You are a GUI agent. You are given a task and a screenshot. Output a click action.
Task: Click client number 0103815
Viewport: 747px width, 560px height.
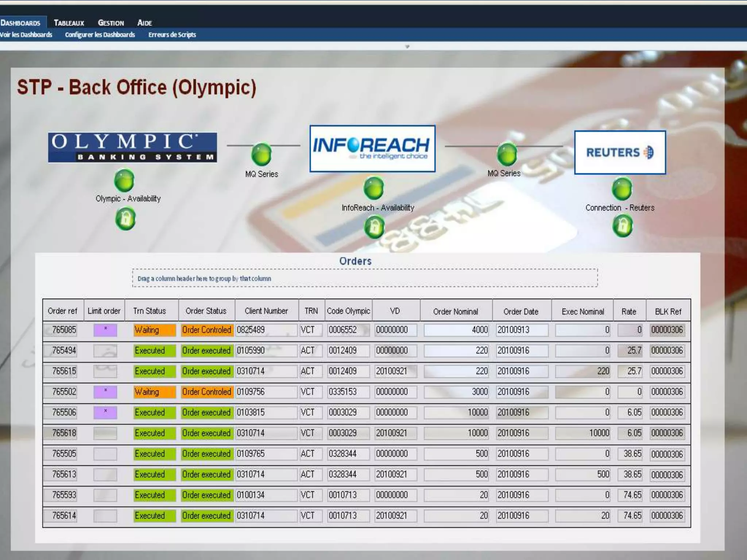click(x=266, y=412)
